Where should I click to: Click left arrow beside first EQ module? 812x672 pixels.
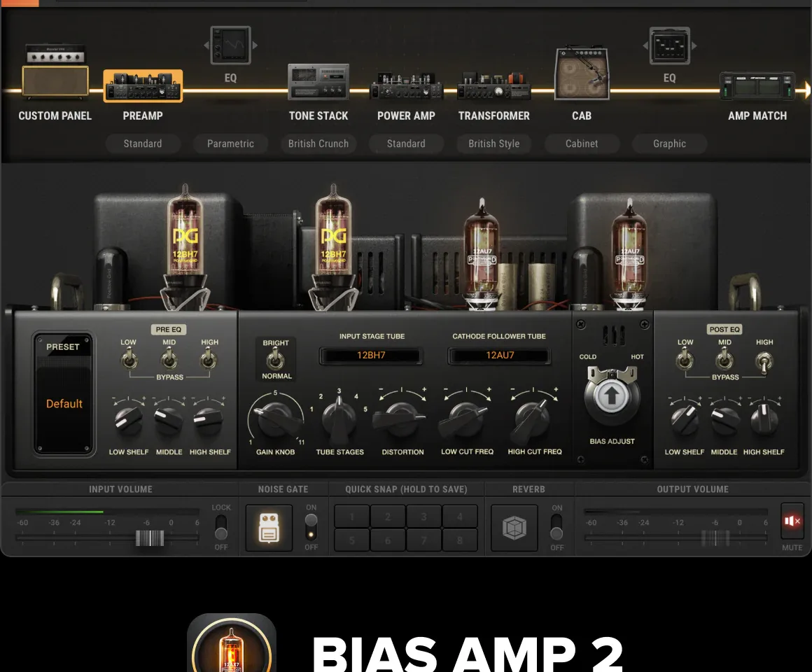pos(206,45)
